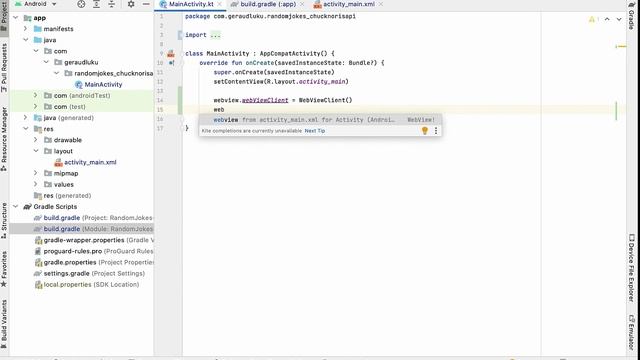Close the MainActivity.kt tab
This screenshot has width=640, height=360.
(x=220, y=4)
